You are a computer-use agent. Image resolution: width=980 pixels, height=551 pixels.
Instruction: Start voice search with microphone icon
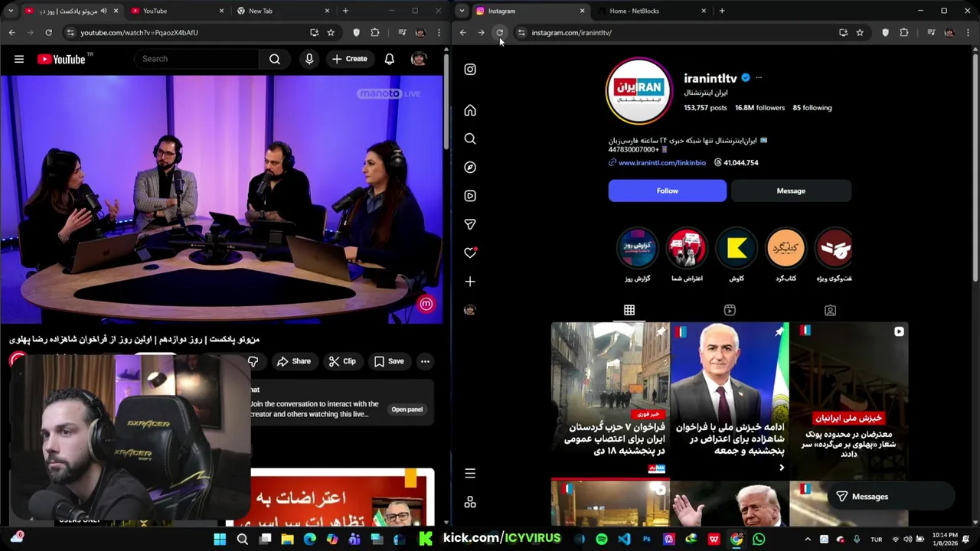(309, 59)
